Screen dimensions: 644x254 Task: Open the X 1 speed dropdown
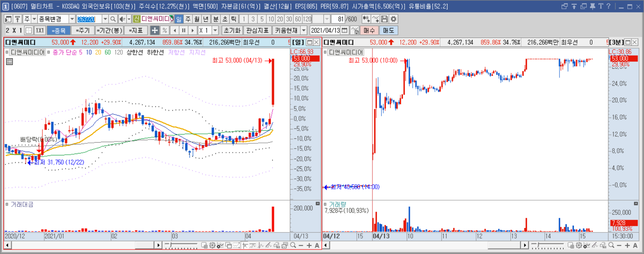[x=215, y=30]
